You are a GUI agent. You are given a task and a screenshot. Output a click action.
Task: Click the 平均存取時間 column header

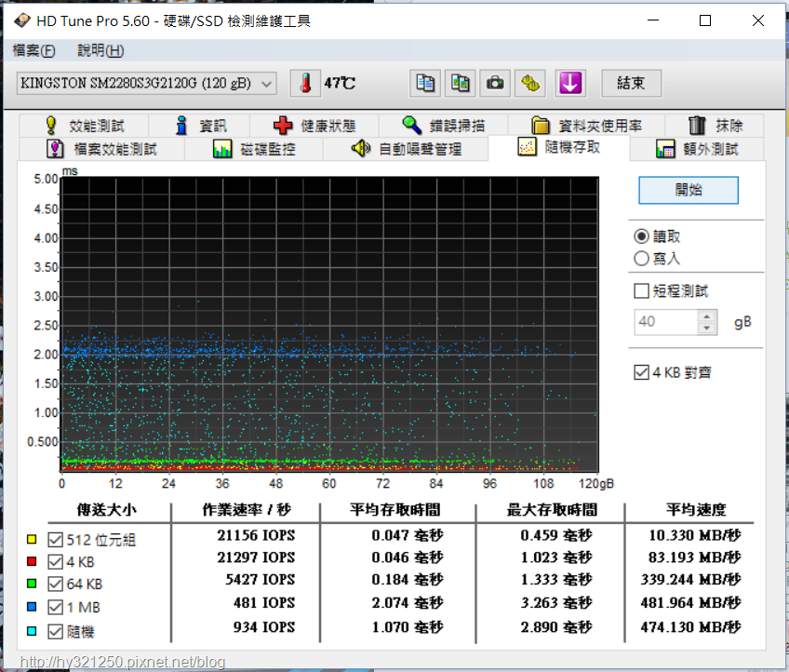(x=395, y=510)
